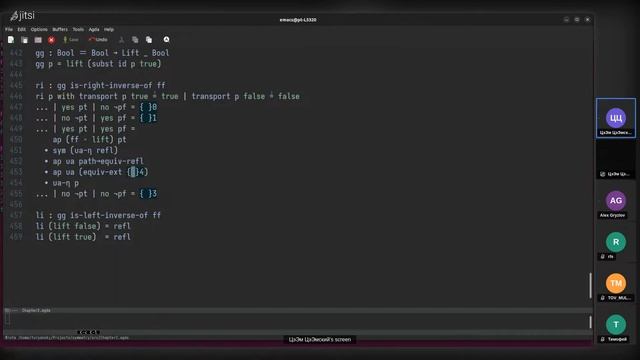Viewport: 640px width, 360px height.
Task: Click the Jitsi logo
Action: pyautogui.click(x=22, y=16)
